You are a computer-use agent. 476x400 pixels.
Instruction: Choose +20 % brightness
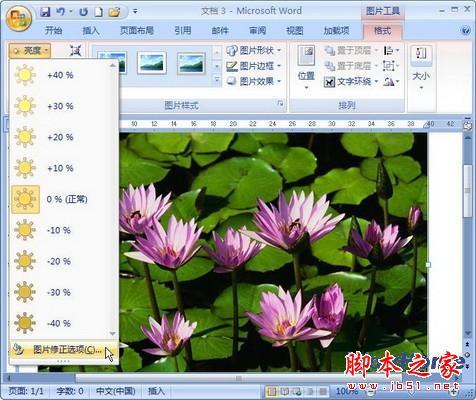coord(64,137)
